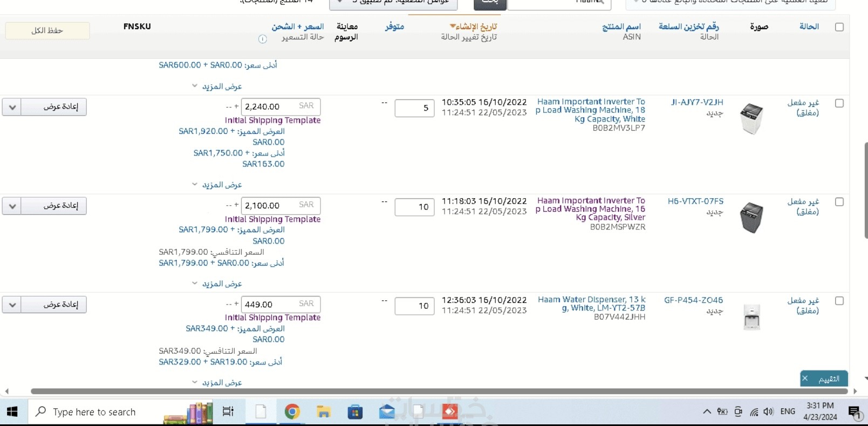Tick the select-all checkbox in the table header

click(839, 27)
